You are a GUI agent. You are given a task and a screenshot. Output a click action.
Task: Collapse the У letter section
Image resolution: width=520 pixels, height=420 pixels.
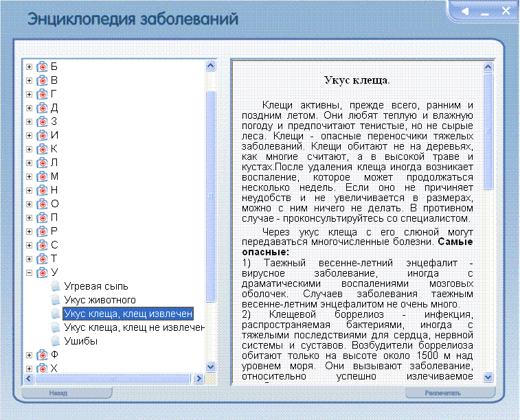pyautogui.click(x=29, y=272)
